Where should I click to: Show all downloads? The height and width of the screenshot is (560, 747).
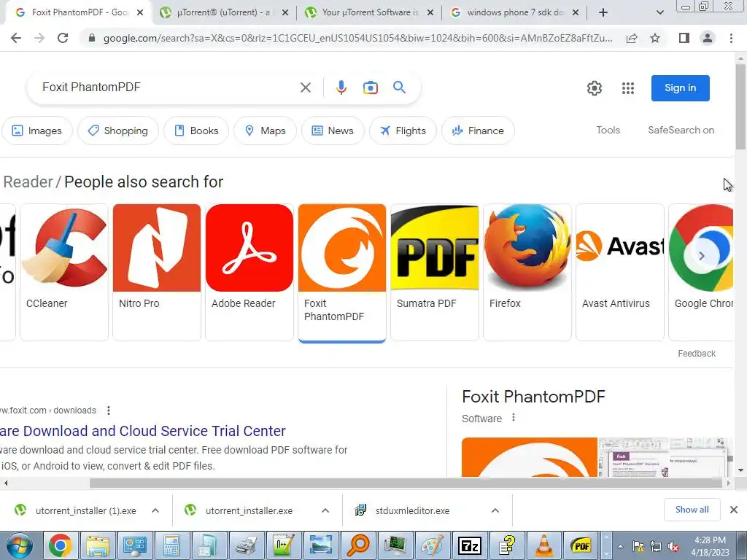pos(692,510)
